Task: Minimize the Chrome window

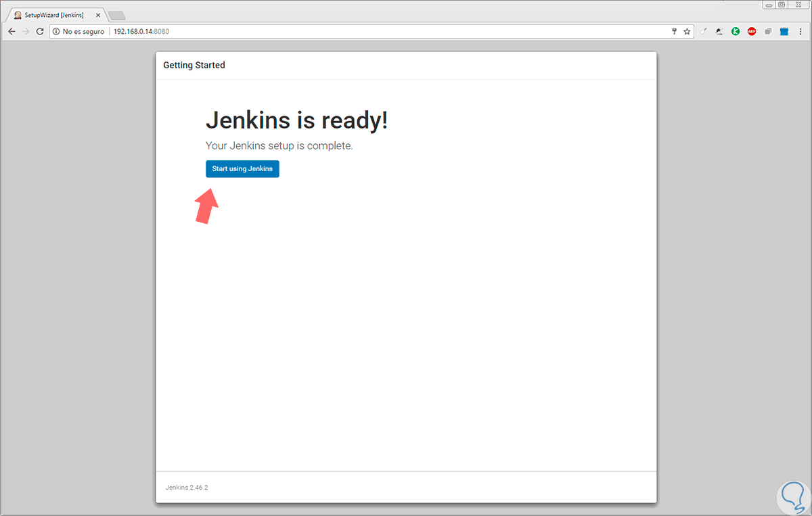Action: point(767,4)
